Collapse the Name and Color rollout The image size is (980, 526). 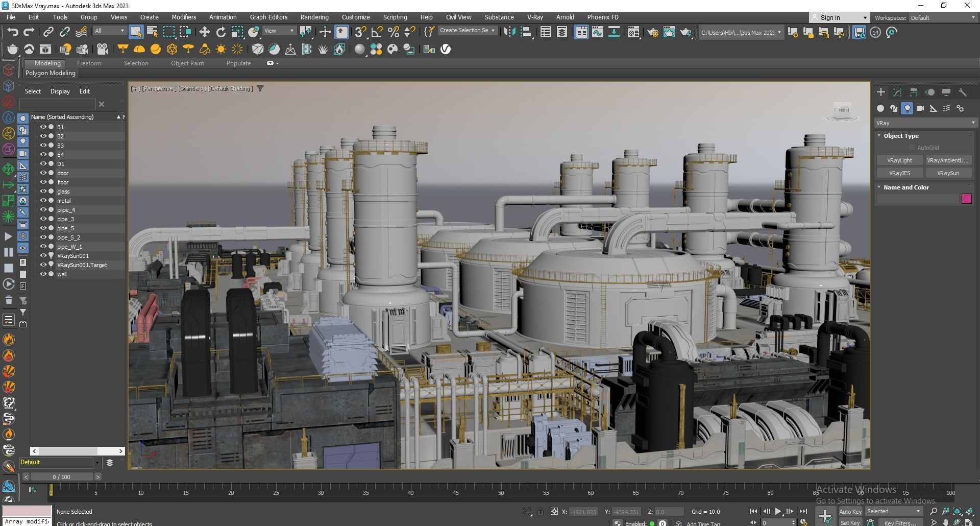(x=879, y=187)
